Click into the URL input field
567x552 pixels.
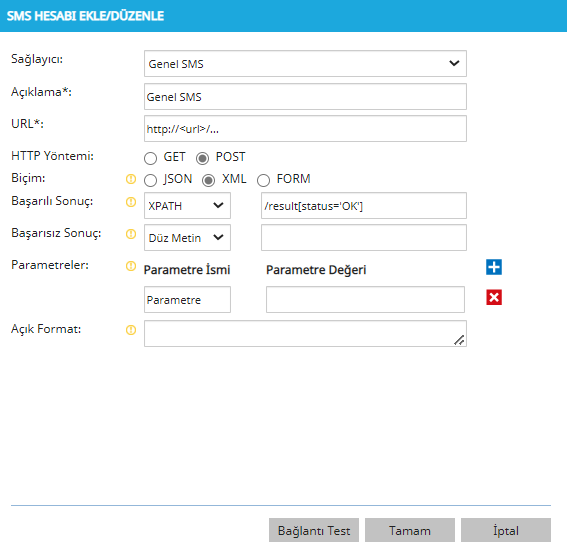point(305,129)
